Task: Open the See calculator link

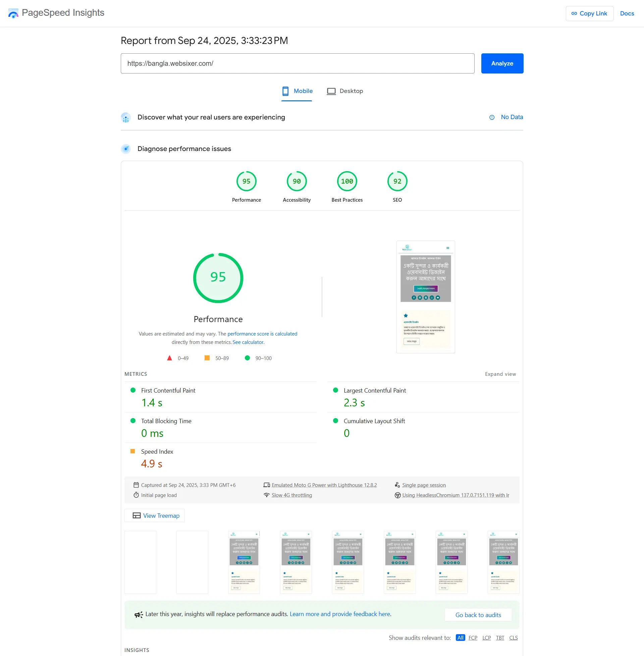Action: (248, 342)
